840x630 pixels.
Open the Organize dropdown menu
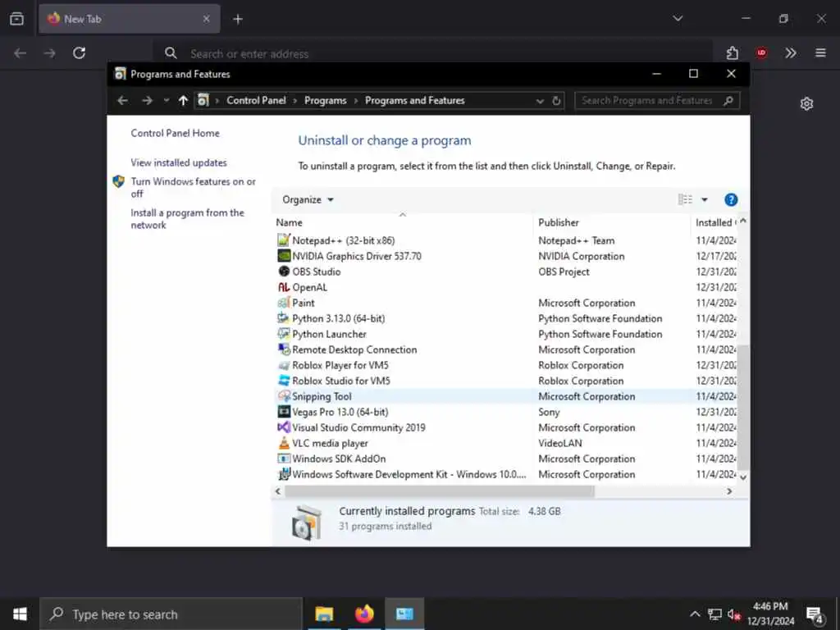pos(308,200)
